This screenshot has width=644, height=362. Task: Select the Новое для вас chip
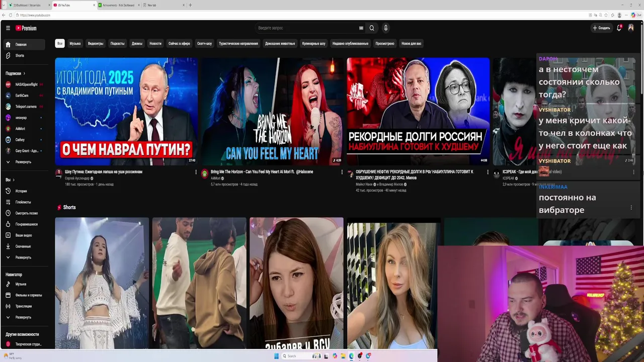tap(411, 44)
